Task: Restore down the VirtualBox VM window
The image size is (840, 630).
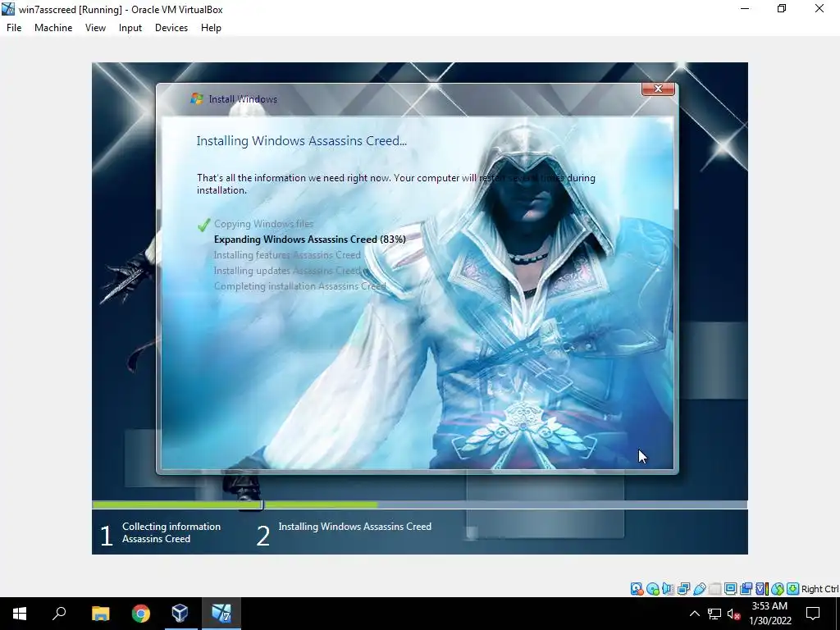Action: [782, 9]
